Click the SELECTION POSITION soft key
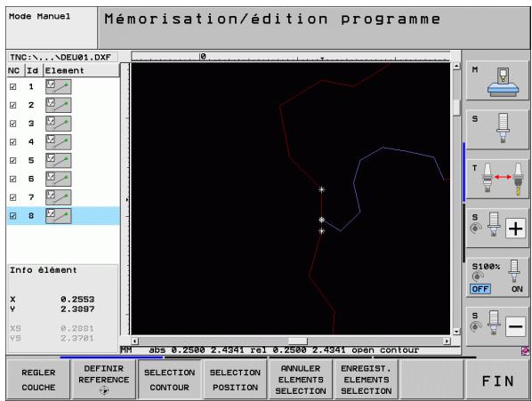Screen dimensions: 532x401 point(235,380)
